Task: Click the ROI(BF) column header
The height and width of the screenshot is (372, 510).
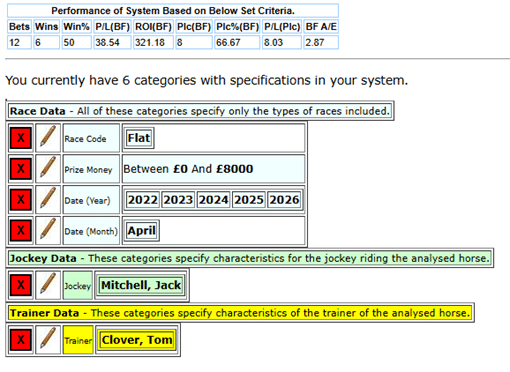Action: 153,27
